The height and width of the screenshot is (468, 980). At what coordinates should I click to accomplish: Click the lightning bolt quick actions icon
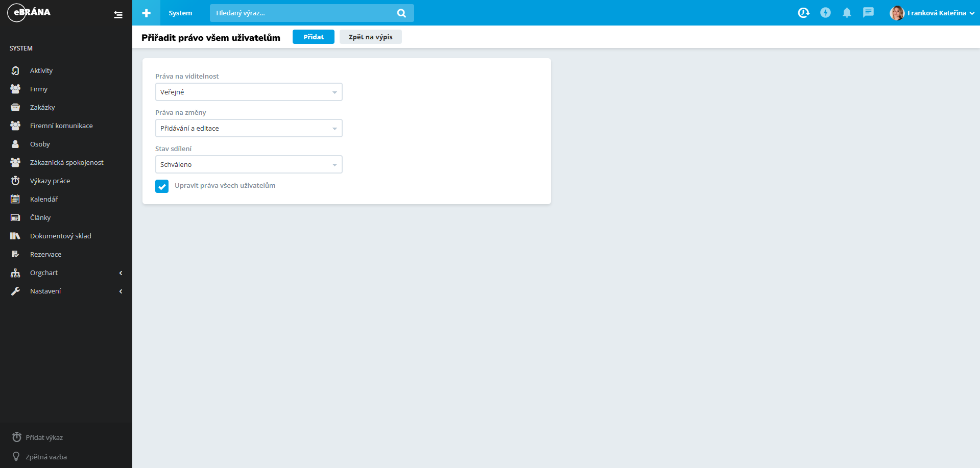coord(825,13)
